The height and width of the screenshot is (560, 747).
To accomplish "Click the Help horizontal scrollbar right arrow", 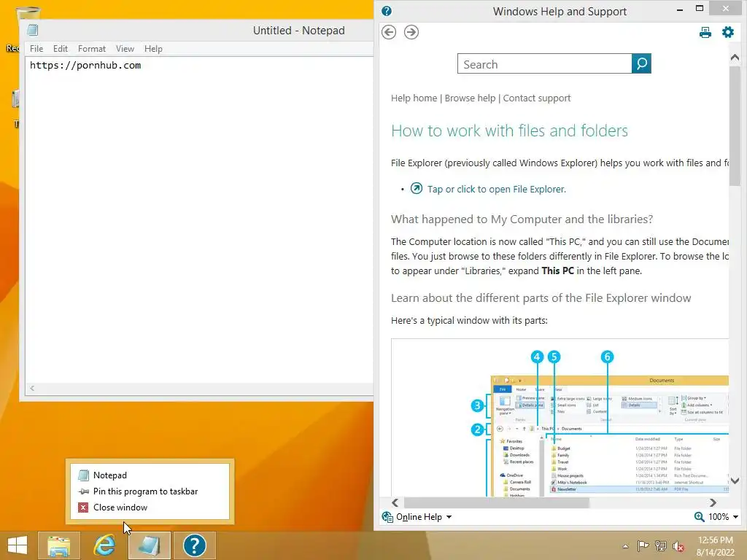I will (713, 502).
